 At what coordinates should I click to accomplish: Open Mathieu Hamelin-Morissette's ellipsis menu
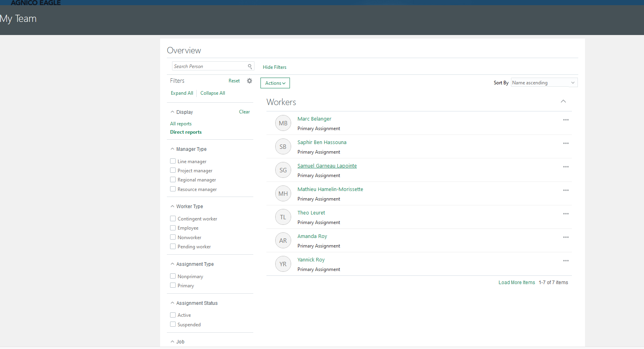tap(566, 190)
